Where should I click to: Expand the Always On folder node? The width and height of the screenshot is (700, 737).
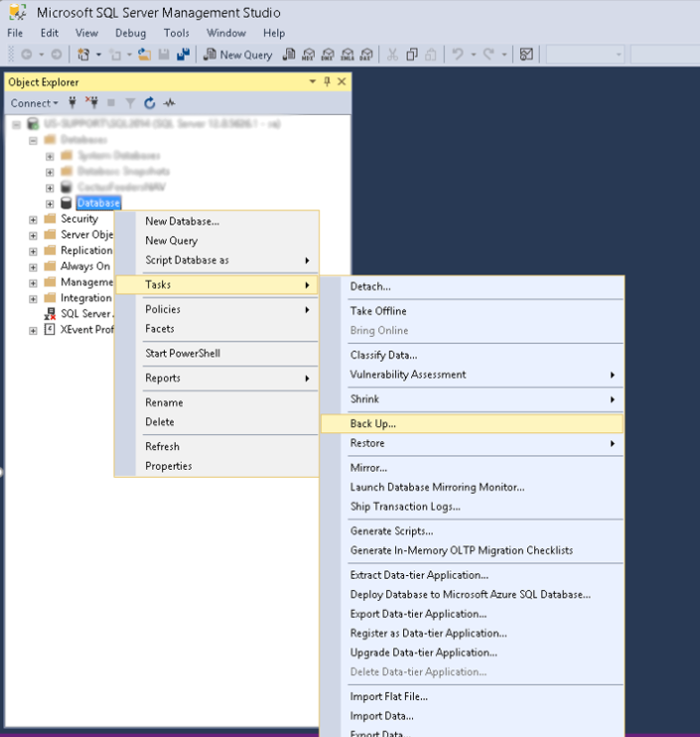click(x=33, y=267)
